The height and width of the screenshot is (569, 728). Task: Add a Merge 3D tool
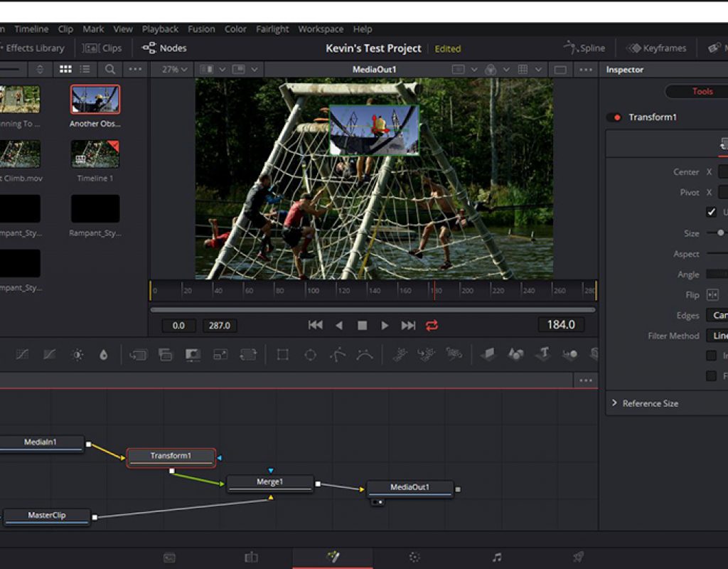(x=570, y=355)
